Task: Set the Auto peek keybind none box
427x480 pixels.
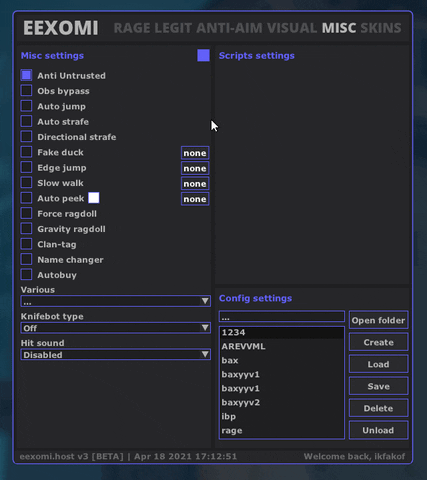Action: click(x=195, y=199)
